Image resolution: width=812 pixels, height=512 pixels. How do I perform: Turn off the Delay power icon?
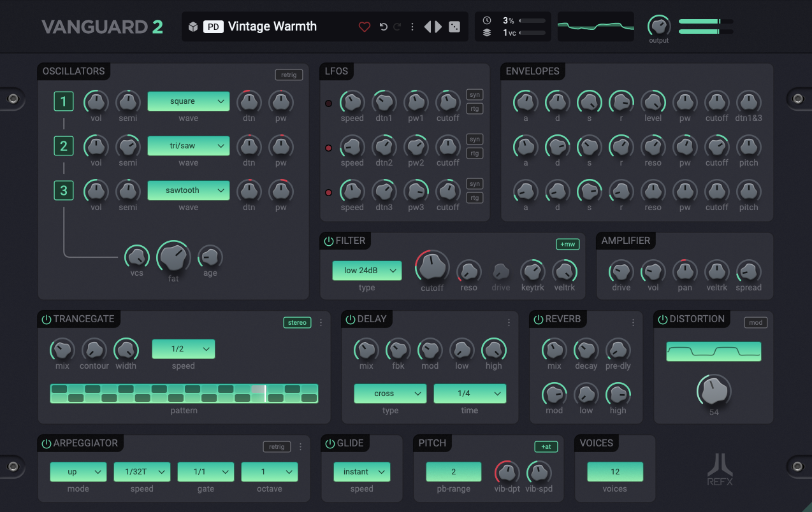coord(351,319)
